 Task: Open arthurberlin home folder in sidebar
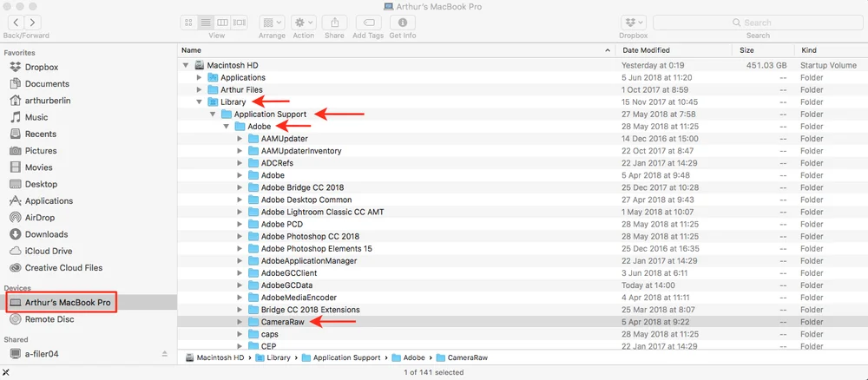[47, 101]
